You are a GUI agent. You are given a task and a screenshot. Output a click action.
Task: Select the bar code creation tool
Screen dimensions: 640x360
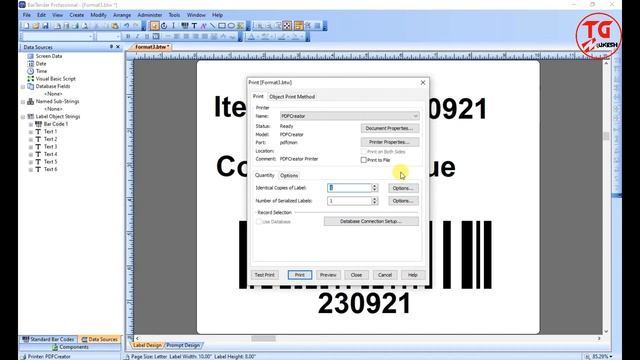185,26
